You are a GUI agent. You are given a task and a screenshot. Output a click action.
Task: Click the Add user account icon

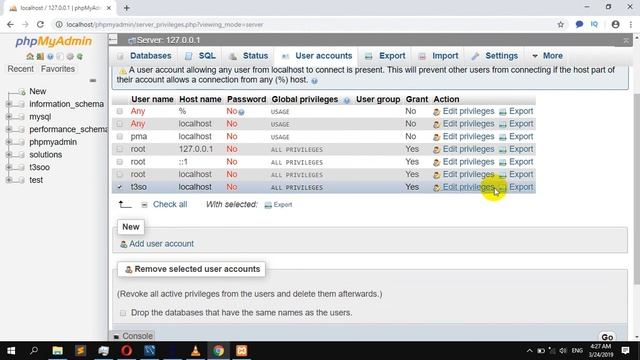(x=123, y=244)
